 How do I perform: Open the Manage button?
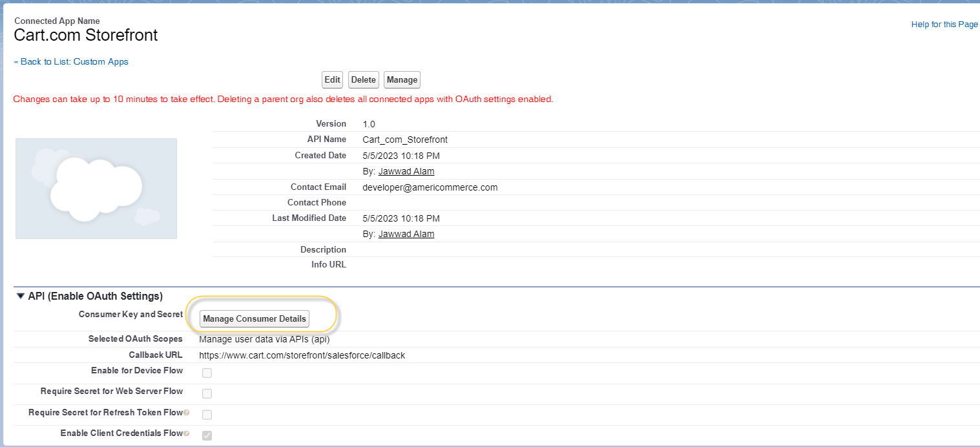click(x=402, y=80)
